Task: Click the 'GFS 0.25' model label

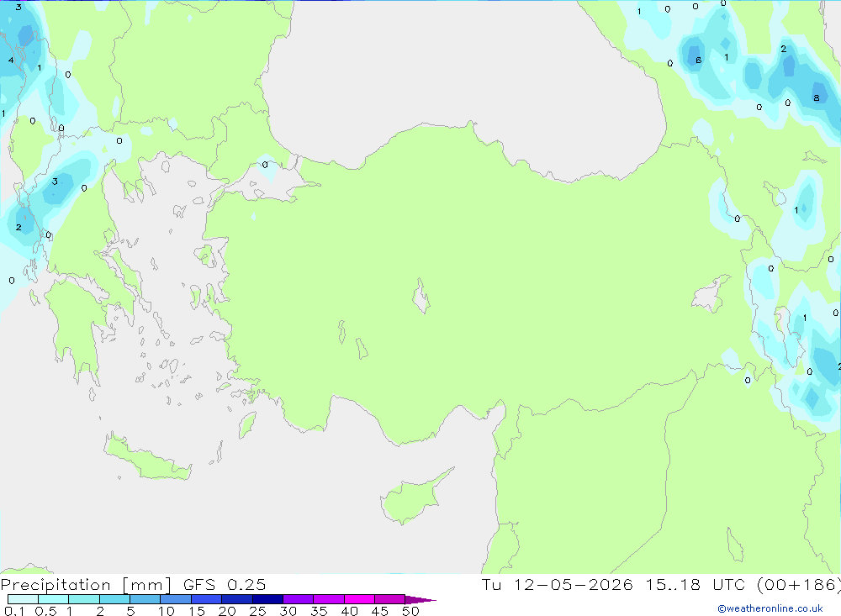Action: pyautogui.click(x=225, y=585)
